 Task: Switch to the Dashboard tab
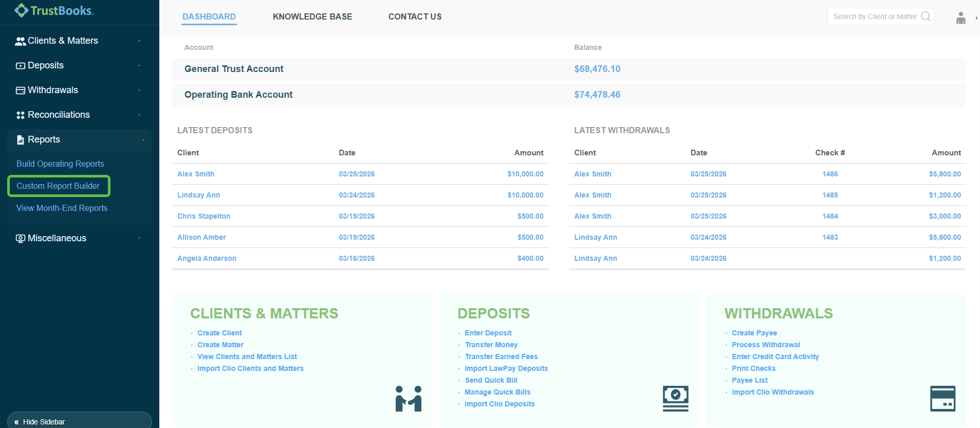point(209,16)
